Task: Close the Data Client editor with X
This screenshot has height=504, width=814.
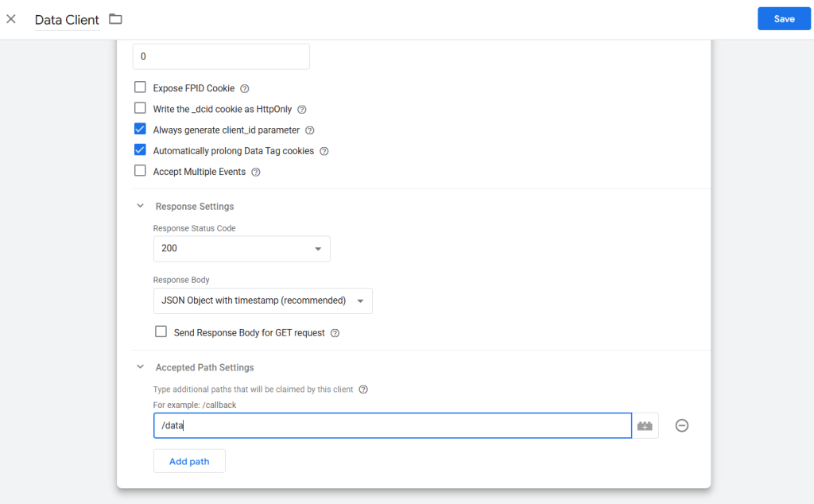Action: (x=11, y=19)
